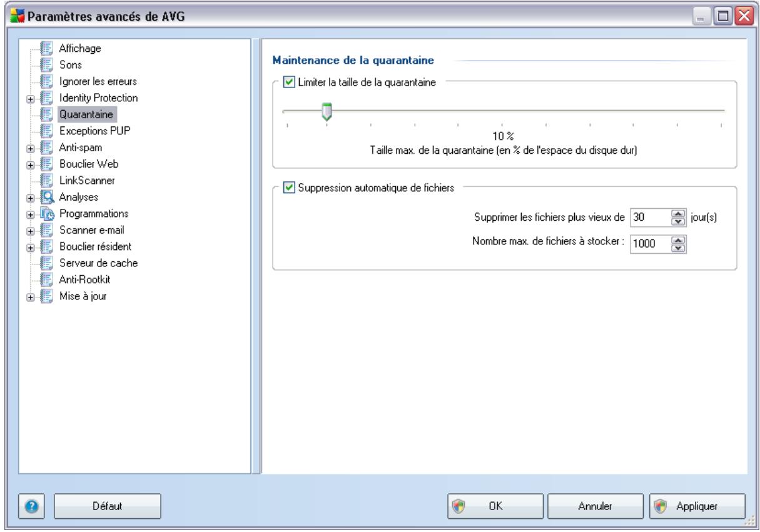Open Ignorer les erreurs settings
Image resolution: width=760 pixels, height=532 pixels.
(98, 81)
